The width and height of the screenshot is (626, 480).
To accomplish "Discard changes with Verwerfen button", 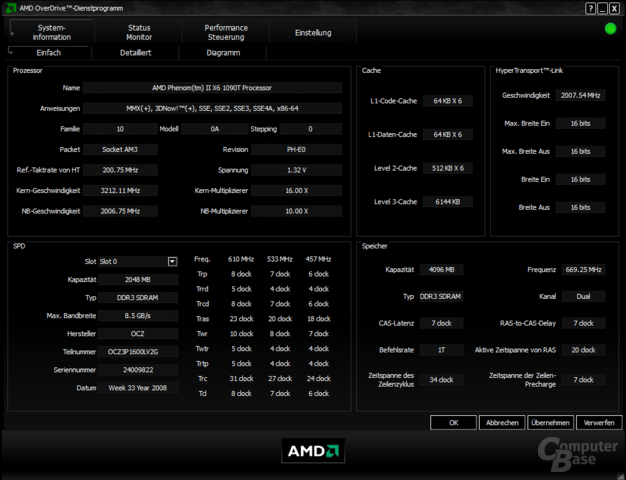I will [x=599, y=422].
